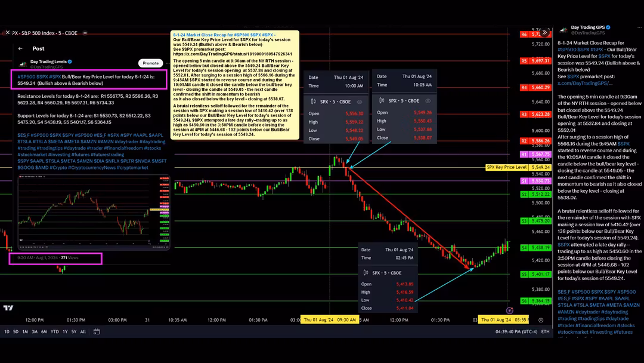Click the Post heading text

[38, 48]
